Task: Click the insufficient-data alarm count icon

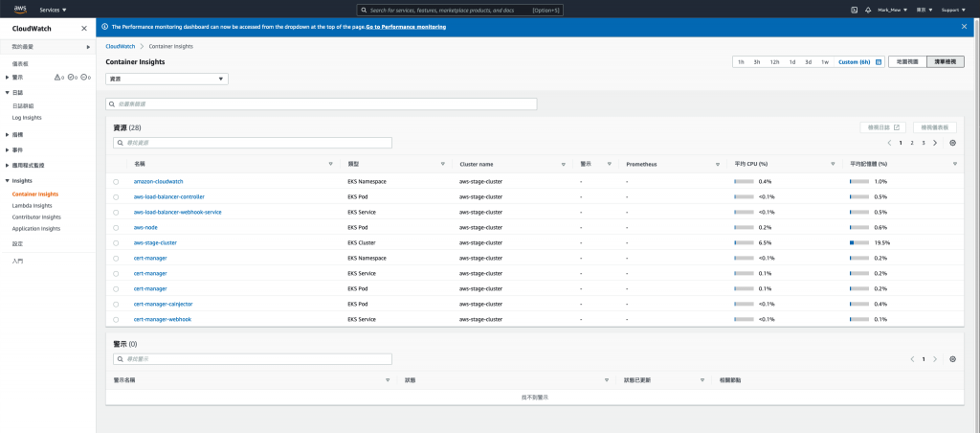Action: click(83, 77)
